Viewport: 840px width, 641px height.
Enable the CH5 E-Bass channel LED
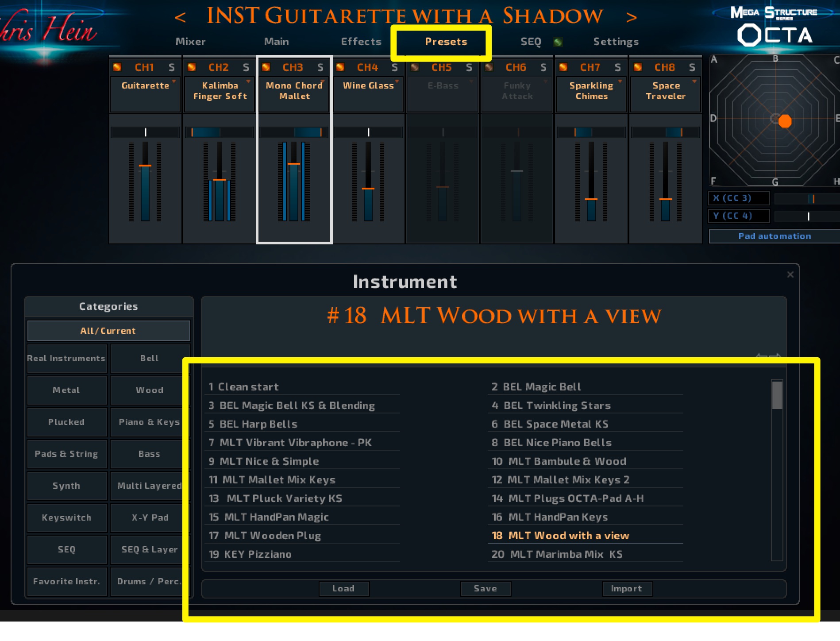[x=415, y=67]
